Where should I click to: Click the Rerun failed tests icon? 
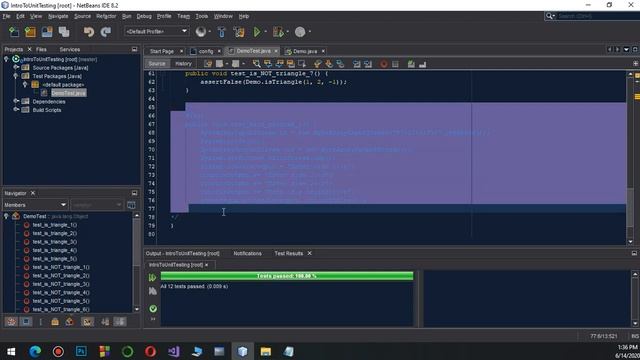coord(153,291)
